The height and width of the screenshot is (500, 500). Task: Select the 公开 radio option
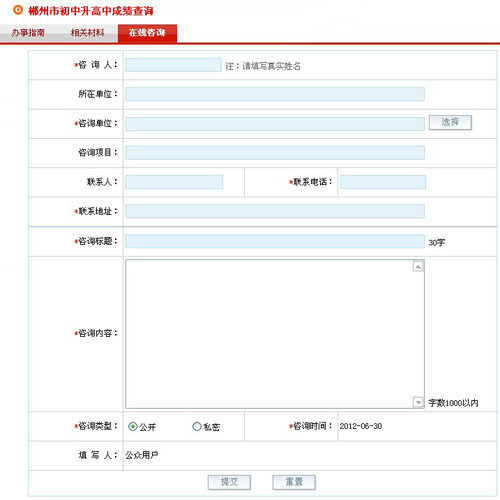tap(133, 426)
